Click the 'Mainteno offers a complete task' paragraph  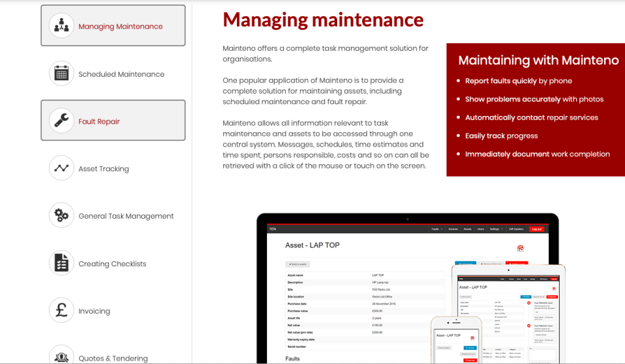pos(326,53)
